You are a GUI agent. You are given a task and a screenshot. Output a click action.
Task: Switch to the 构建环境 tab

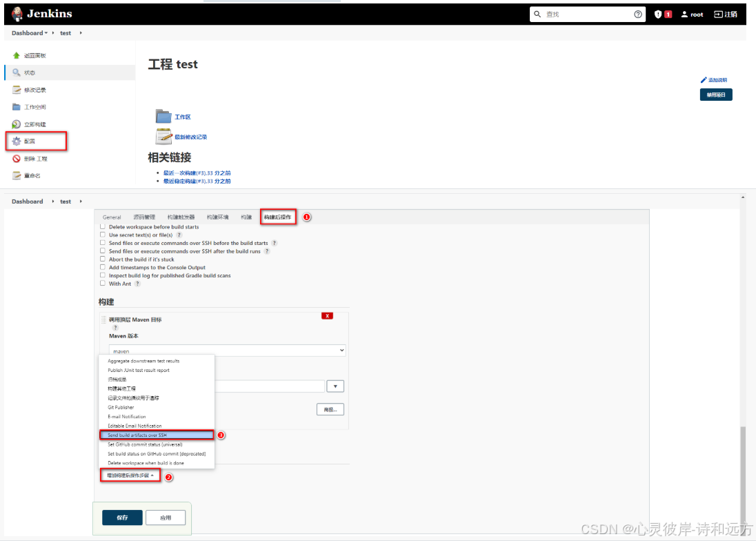click(217, 217)
